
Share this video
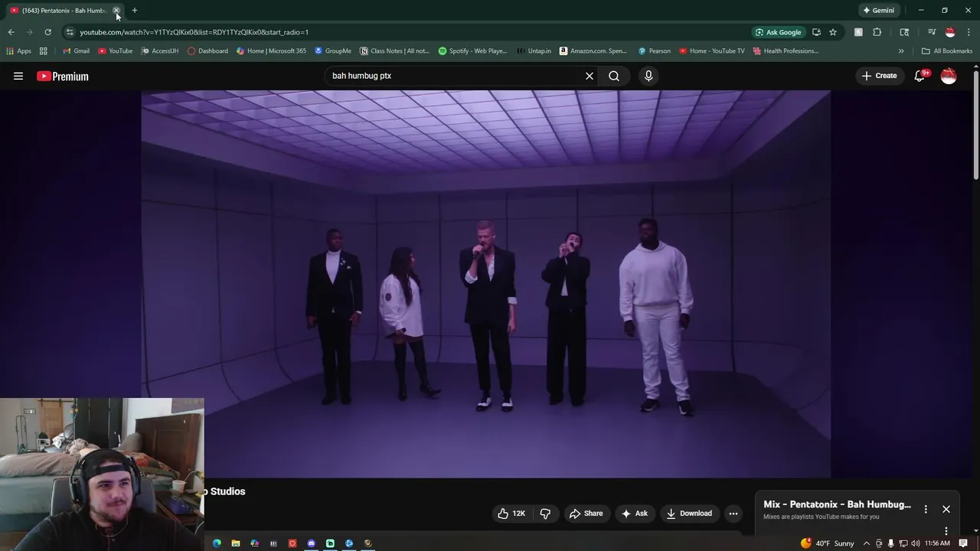pyautogui.click(x=586, y=514)
